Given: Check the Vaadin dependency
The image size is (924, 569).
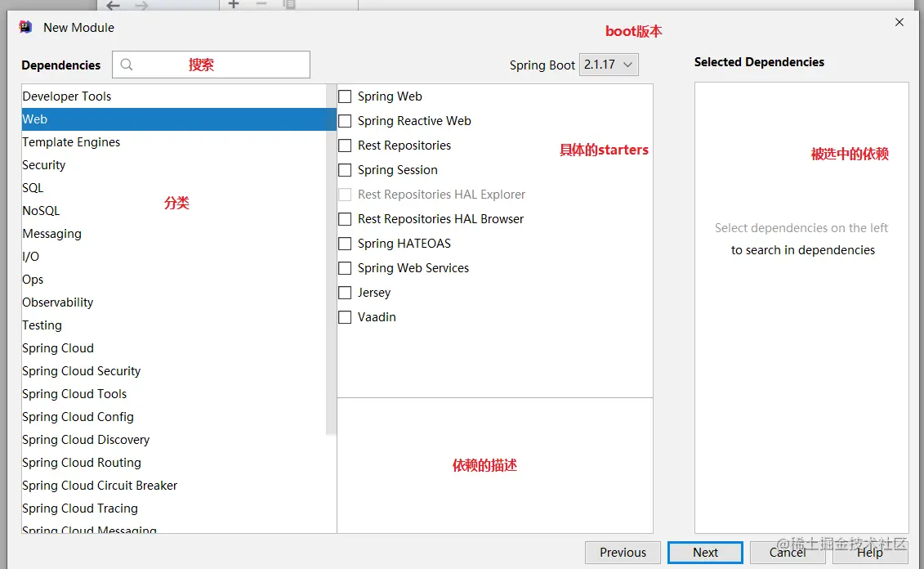Looking at the screenshot, I should [x=345, y=317].
